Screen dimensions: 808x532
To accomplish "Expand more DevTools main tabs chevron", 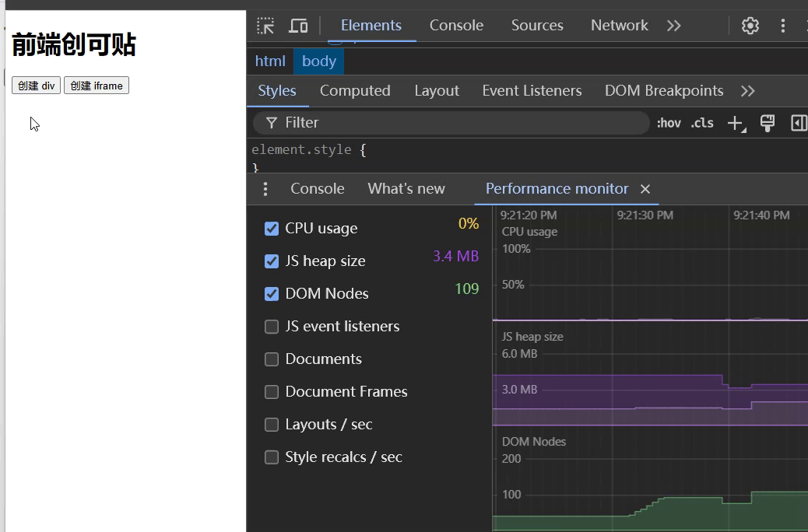I will [x=674, y=26].
